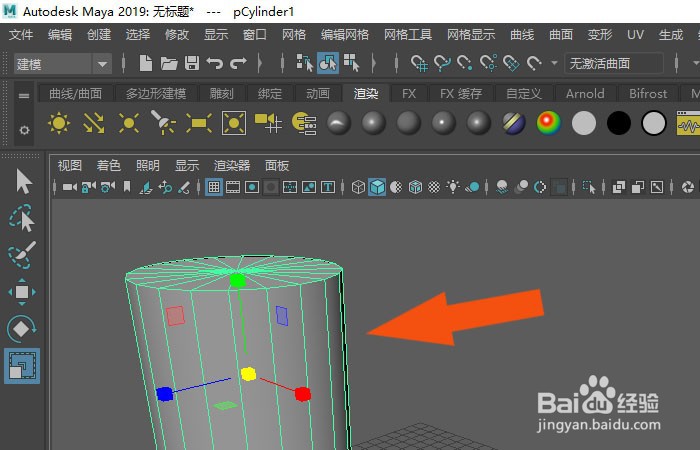Open the 编辑 menu
This screenshot has height=450, width=700.
point(60,34)
